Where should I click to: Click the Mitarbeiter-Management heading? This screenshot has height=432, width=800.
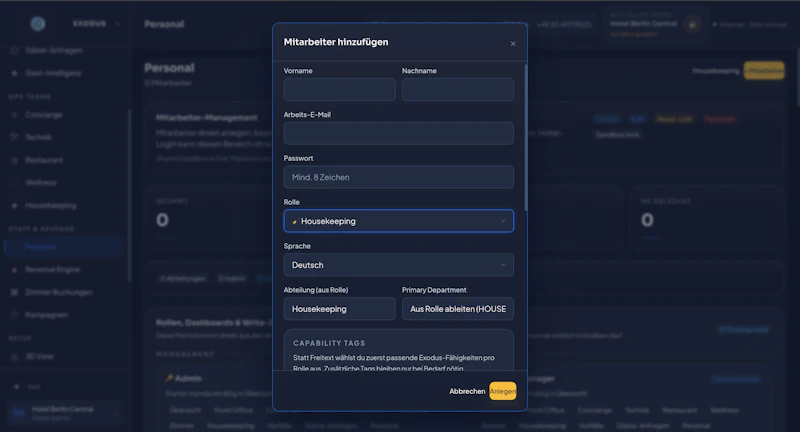[207, 117]
